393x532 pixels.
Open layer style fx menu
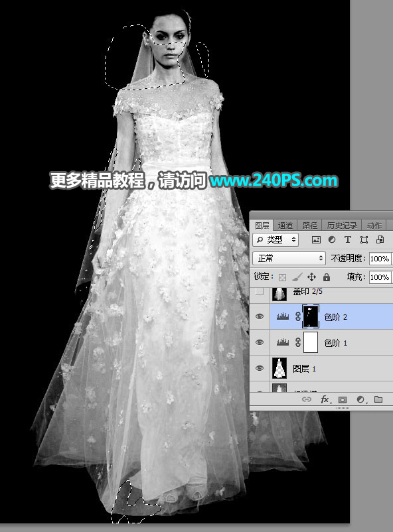(x=325, y=400)
